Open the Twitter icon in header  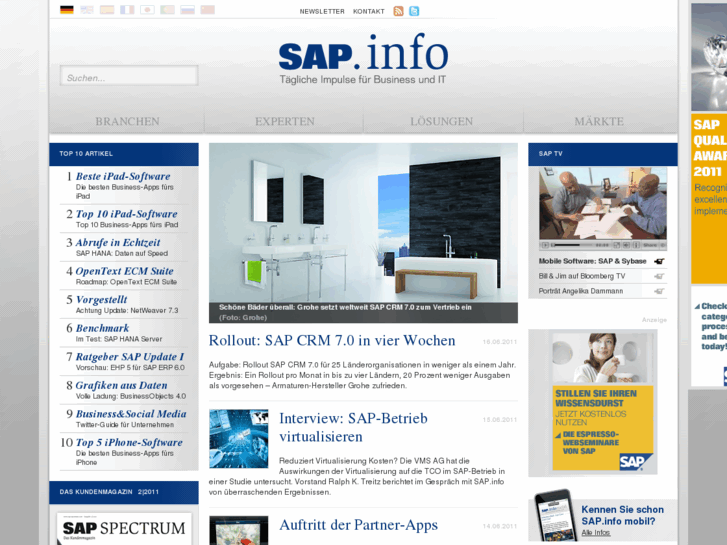(414, 11)
